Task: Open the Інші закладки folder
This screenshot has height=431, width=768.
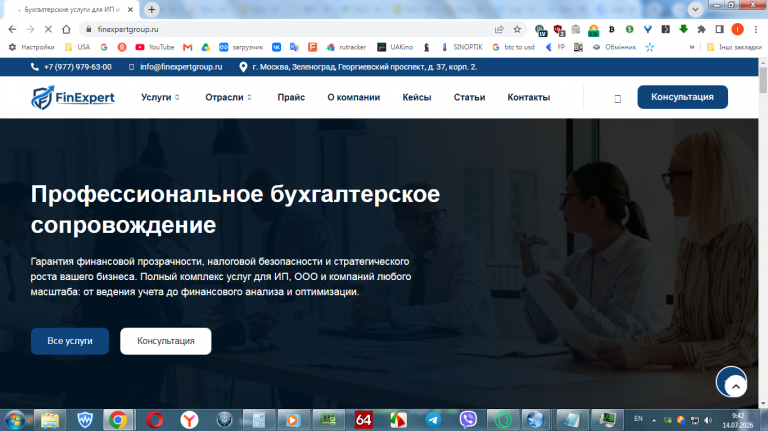Action: coord(734,47)
